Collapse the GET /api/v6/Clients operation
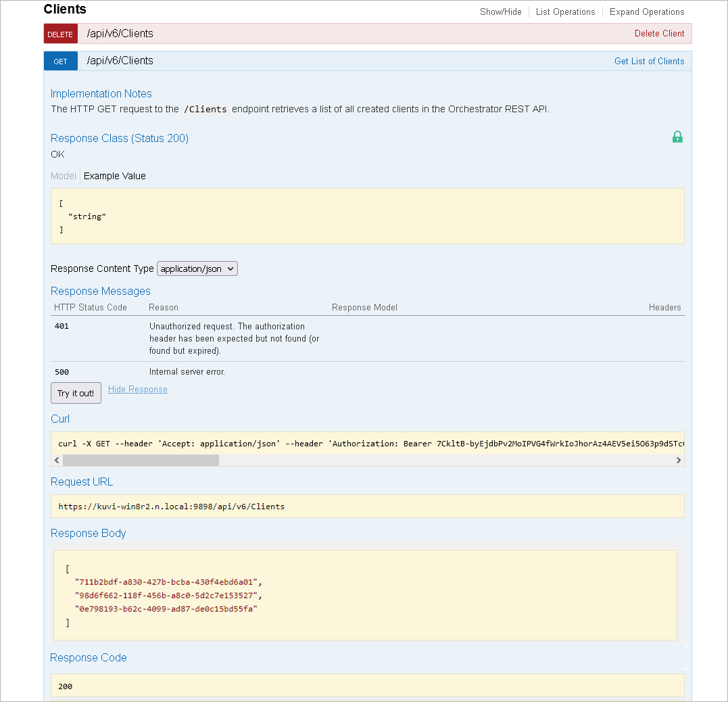 click(x=120, y=60)
